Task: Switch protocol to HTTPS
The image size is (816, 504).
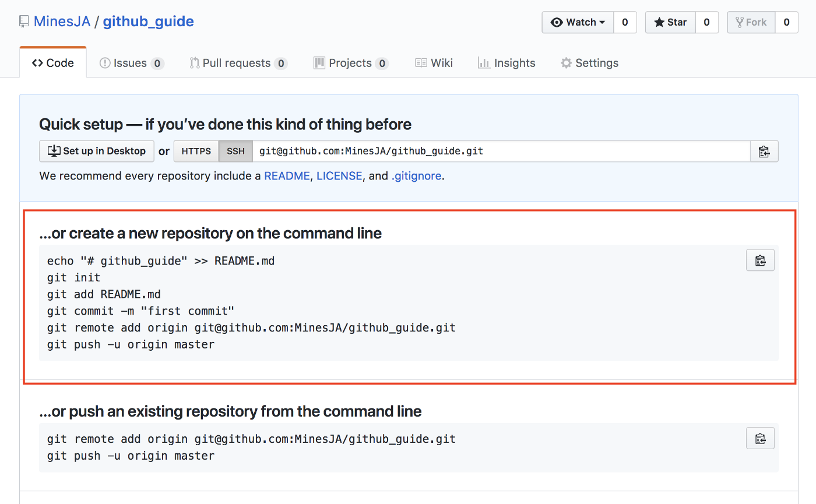Action: tap(196, 150)
